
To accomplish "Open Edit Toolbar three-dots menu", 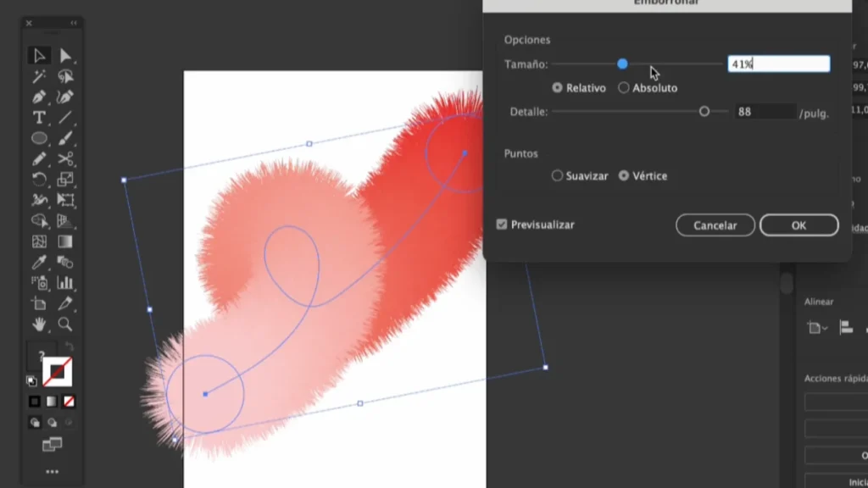I will pyautogui.click(x=52, y=471).
